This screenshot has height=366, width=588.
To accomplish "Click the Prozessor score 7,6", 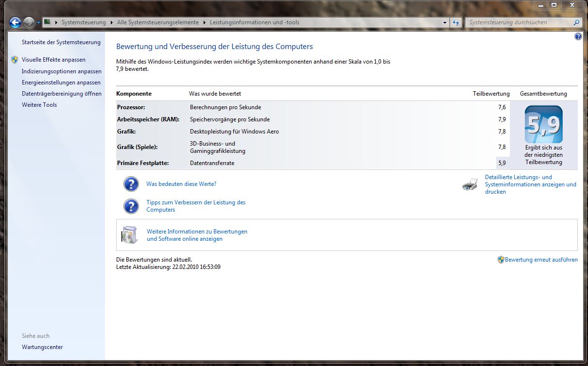I will click(502, 107).
